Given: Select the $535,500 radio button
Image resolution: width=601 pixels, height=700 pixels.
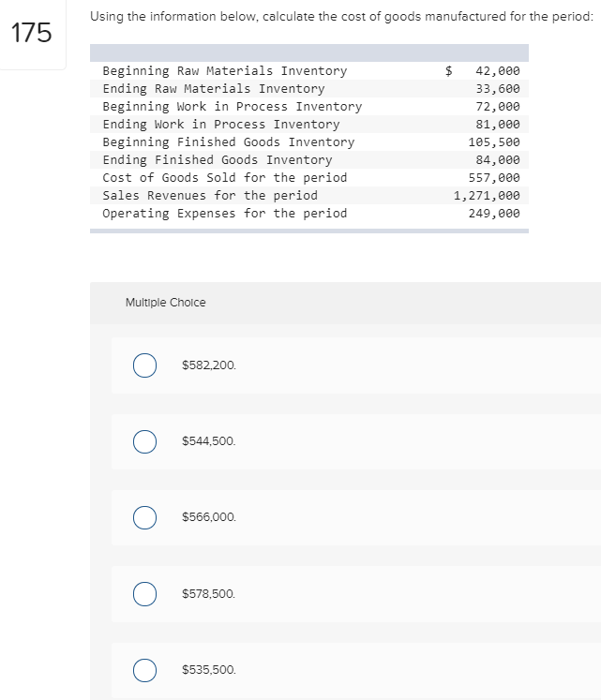Looking at the screenshot, I should coord(143,670).
